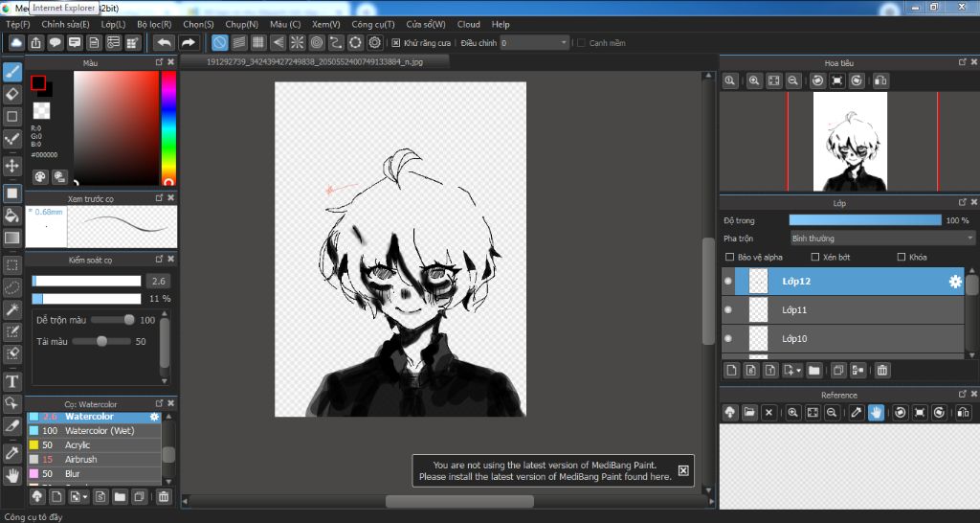The image size is (980, 523).
Task: Select eyedropper in Reference panel
Action: (x=857, y=412)
